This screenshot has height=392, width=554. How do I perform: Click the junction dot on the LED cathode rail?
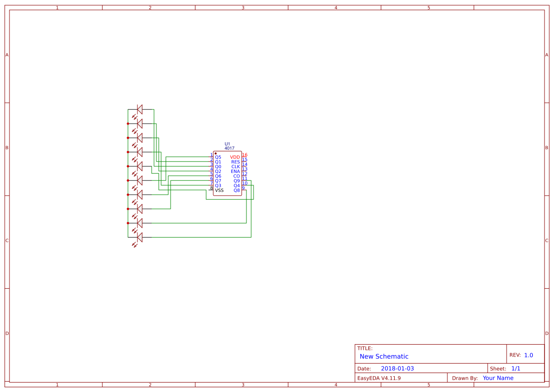coord(127,124)
